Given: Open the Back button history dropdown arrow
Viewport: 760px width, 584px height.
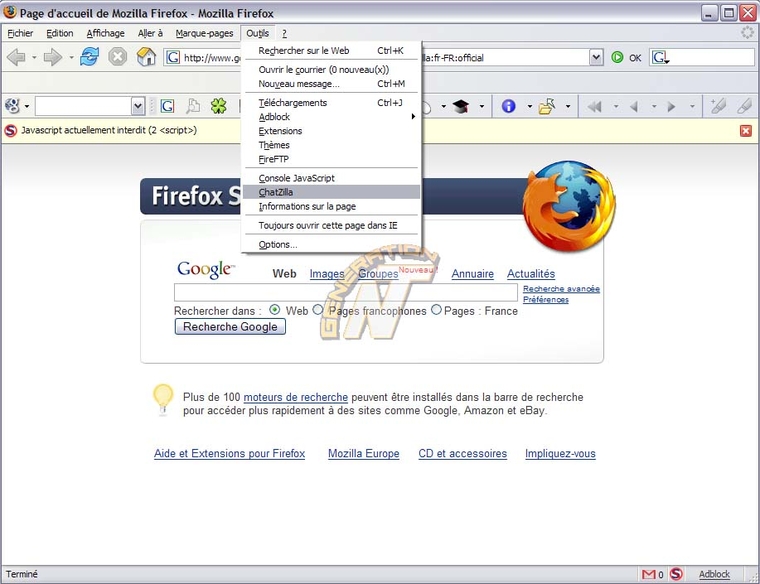Looking at the screenshot, I should 34,57.
